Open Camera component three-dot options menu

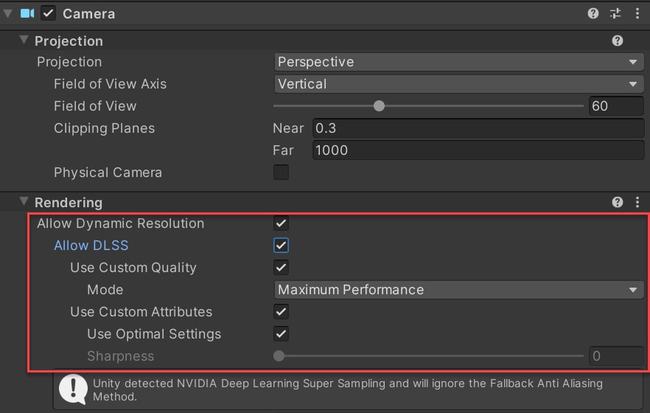[x=637, y=14]
